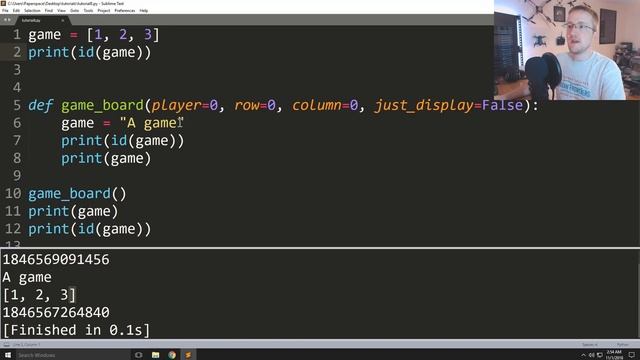This screenshot has height=360, width=640.
Task: Click the 'game_board' function name in the definition
Action: pos(102,105)
